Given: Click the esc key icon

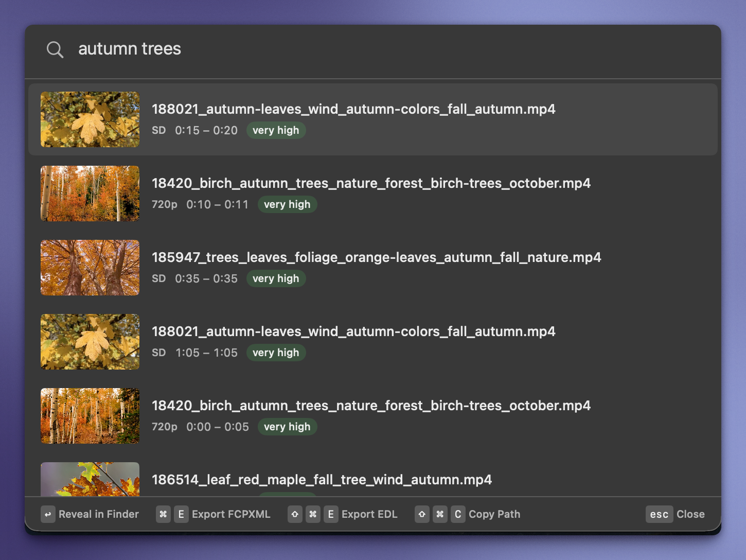Looking at the screenshot, I should (659, 514).
